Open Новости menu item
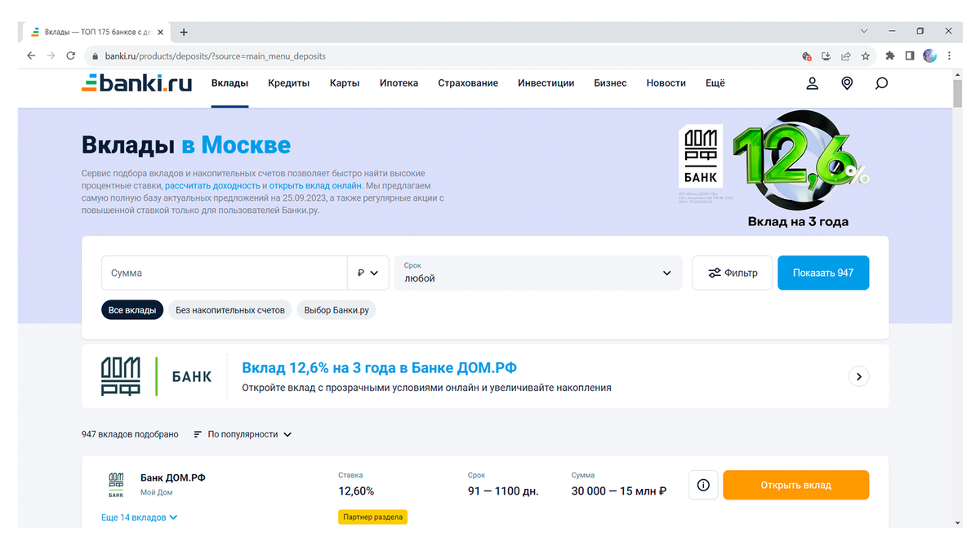The width and height of the screenshot is (980, 546). [x=666, y=83]
